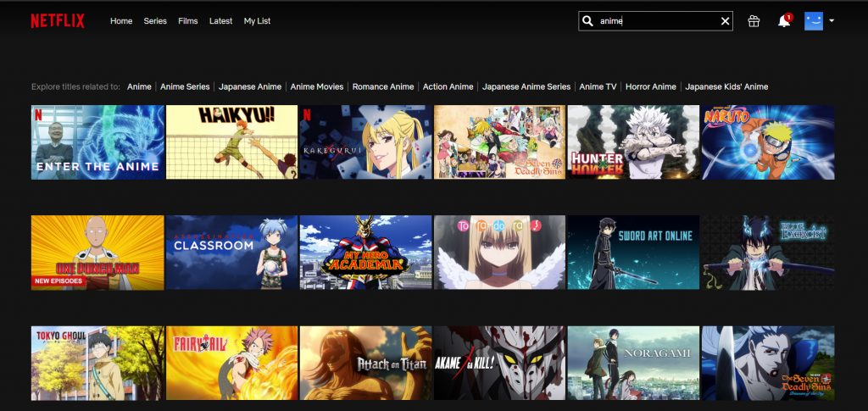This screenshot has height=411, width=868.
Task: Clear the search with the X icon
Action: pyautogui.click(x=725, y=21)
